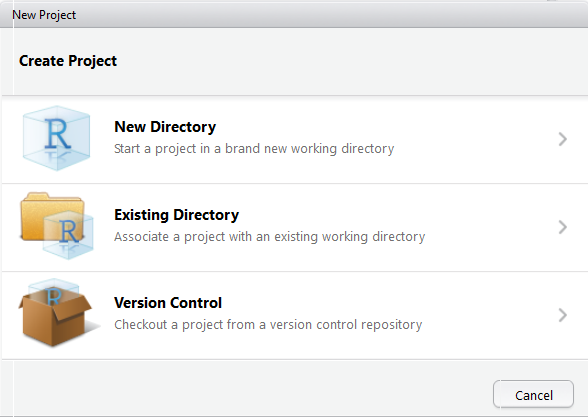Click the small R cube overlapping the folder
Image resolution: width=588 pixels, height=417 pixels.
coord(68,234)
